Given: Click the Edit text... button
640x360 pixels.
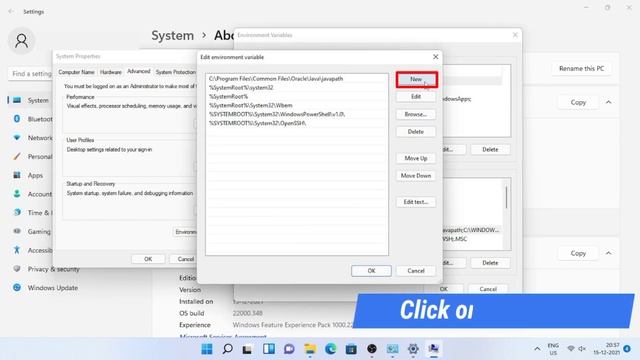Looking at the screenshot, I should tap(416, 202).
